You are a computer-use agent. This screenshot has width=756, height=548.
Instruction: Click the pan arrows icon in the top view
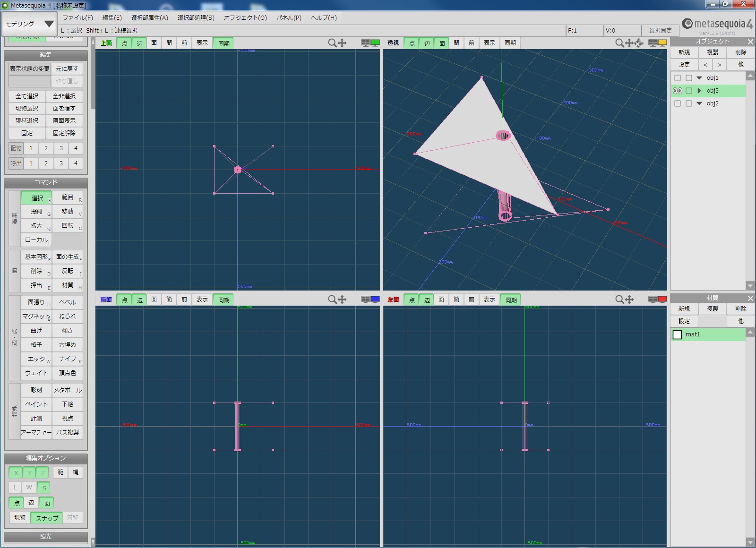pyautogui.click(x=342, y=43)
